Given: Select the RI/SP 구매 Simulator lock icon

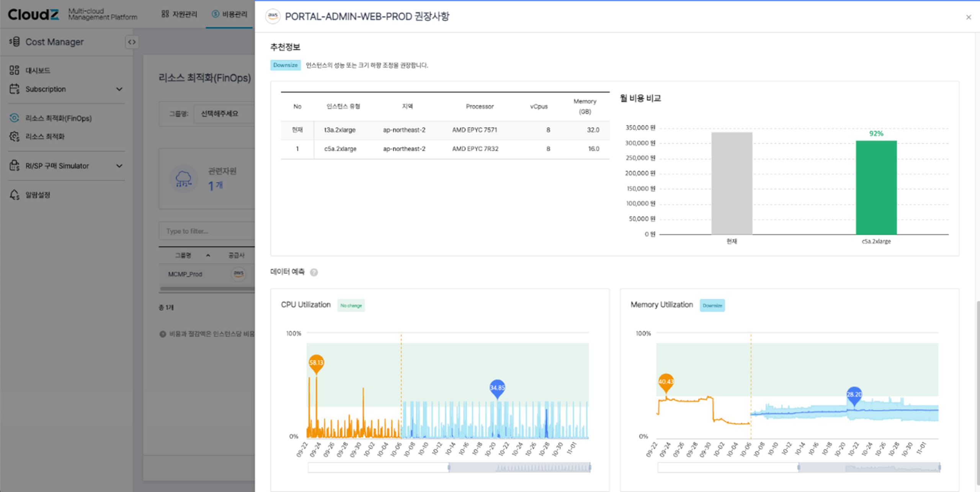Looking at the screenshot, I should click(x=14, y=166).
